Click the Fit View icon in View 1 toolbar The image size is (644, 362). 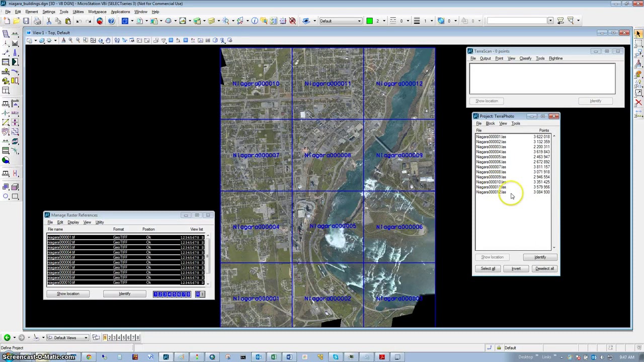93,40
